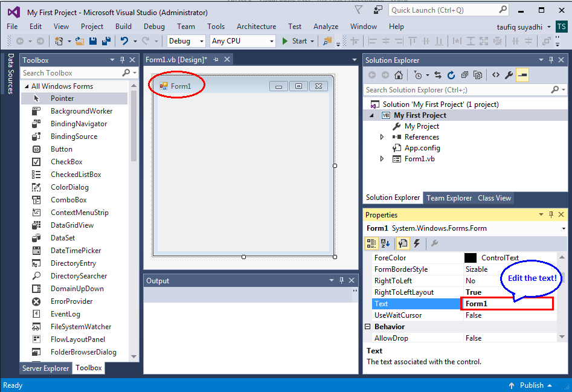This screenshot has width=572, height=392.
Task: Switch to the Class View tab
Action: coord(494,198)
